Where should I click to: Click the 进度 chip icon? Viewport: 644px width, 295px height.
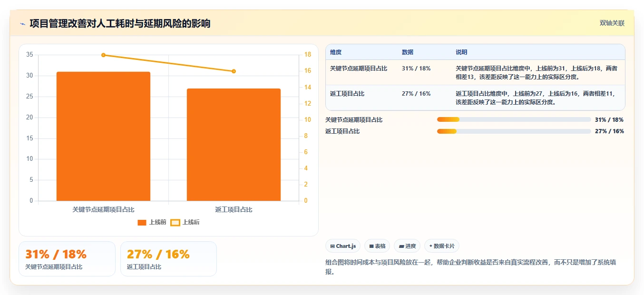click(x=401, y=246)
